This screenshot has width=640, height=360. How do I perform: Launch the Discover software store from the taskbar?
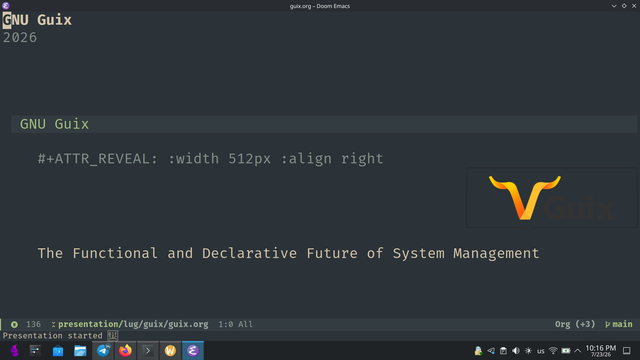pos(58,351)
